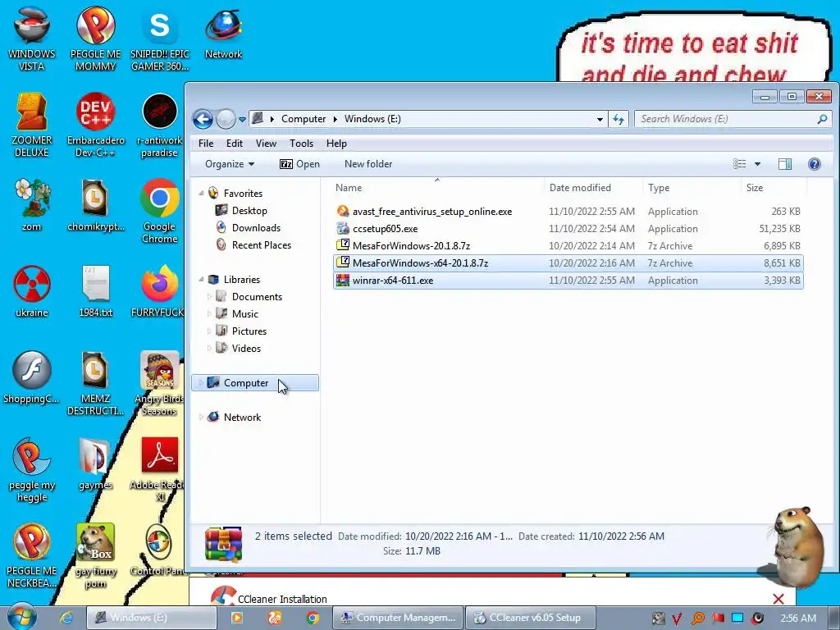The width and height of the screenshot is (840, 630).
Task: Collapse the Libraries tree group
Action: click(x=202, y=280)
